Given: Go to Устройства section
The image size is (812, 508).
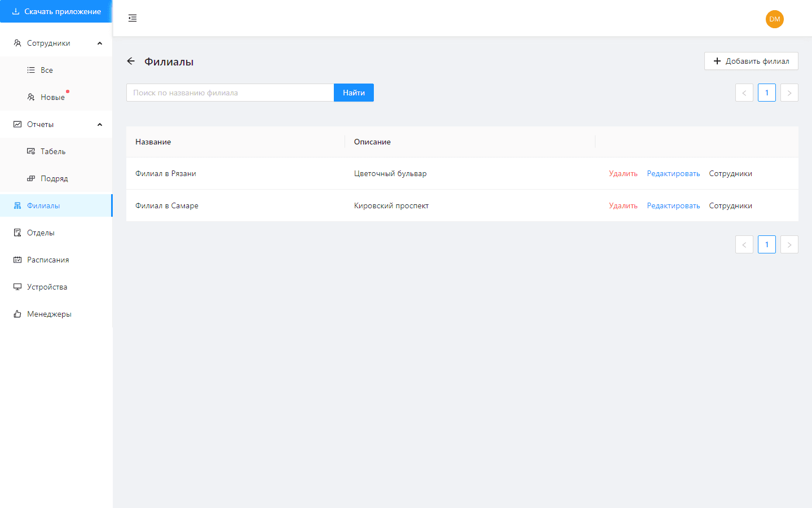Looking at the screenshot, I should coord(56,287).
